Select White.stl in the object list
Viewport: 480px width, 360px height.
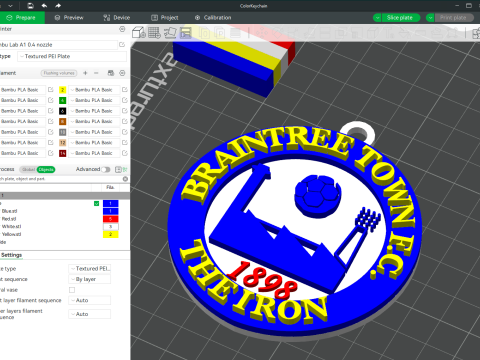click(x=11, y=227)
